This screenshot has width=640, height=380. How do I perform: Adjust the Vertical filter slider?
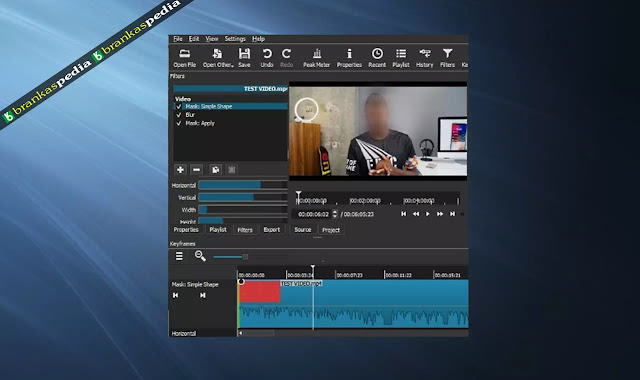243,197
